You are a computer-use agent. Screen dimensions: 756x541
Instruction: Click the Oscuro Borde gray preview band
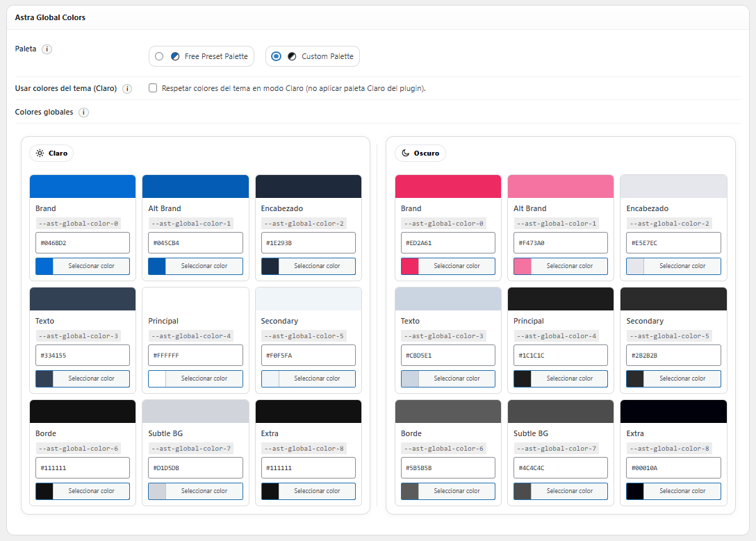point(448,411)
